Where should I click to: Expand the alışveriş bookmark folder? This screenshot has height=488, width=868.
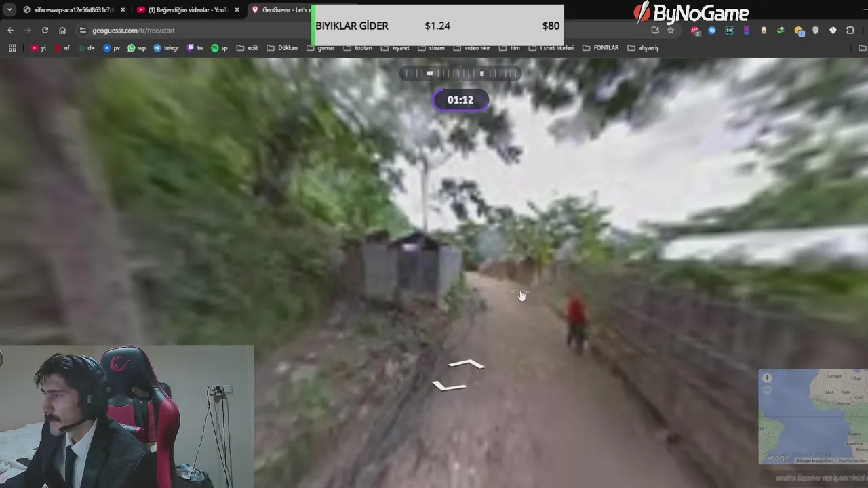643,48
